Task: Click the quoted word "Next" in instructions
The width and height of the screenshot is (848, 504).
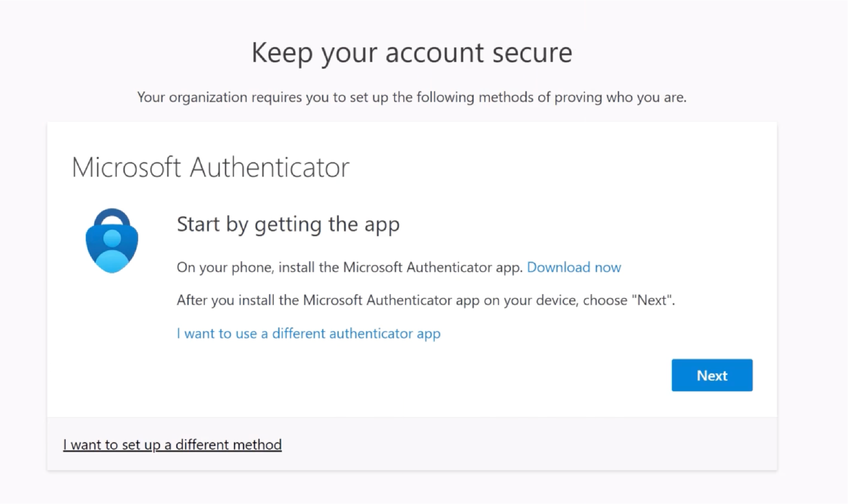Action: point(652,300)
